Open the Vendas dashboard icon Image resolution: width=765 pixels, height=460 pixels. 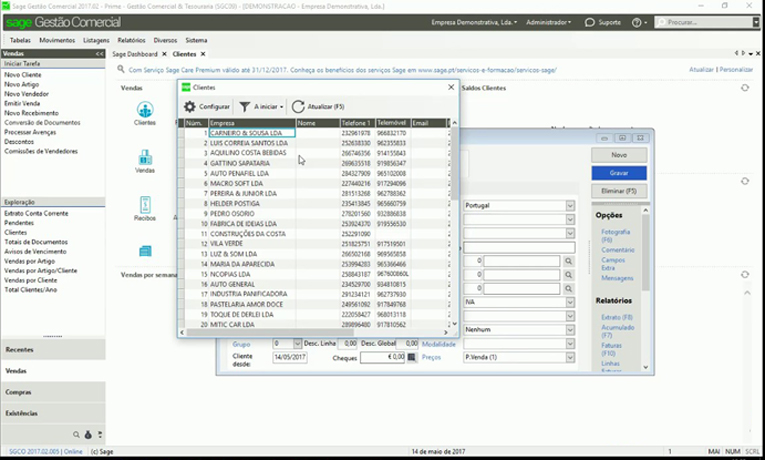[x=145, y=158]
